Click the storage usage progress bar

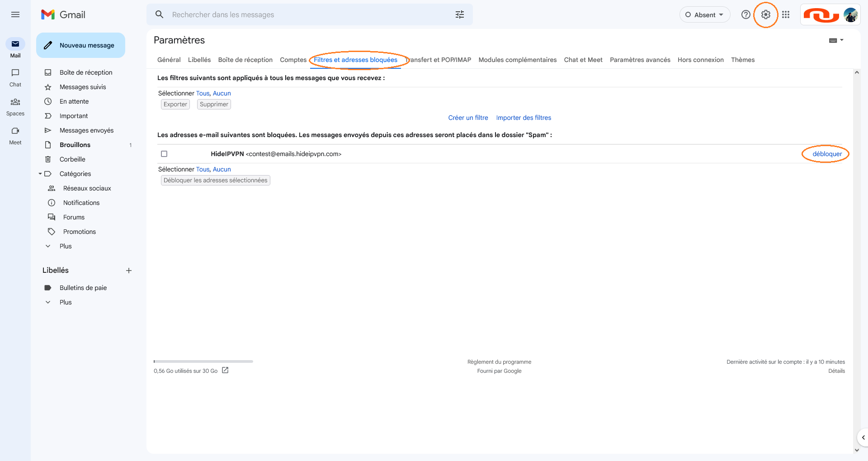click(203, 361)
